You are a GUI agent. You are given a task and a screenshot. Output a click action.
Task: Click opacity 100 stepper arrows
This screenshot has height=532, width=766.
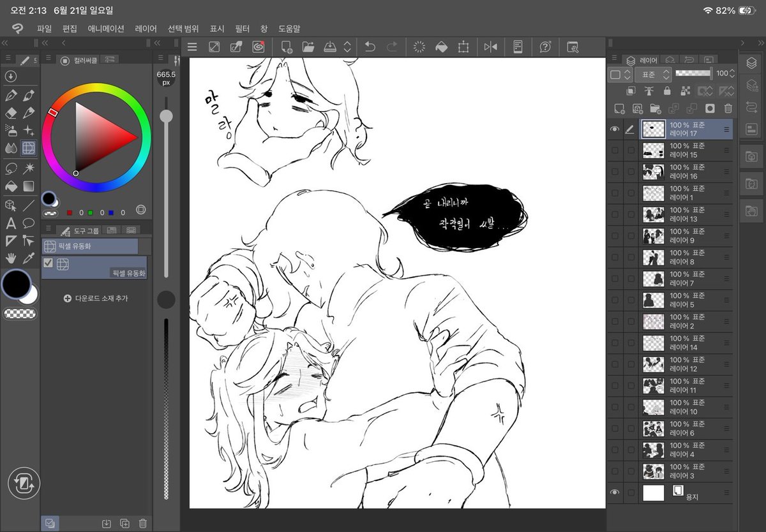[732, 73]
